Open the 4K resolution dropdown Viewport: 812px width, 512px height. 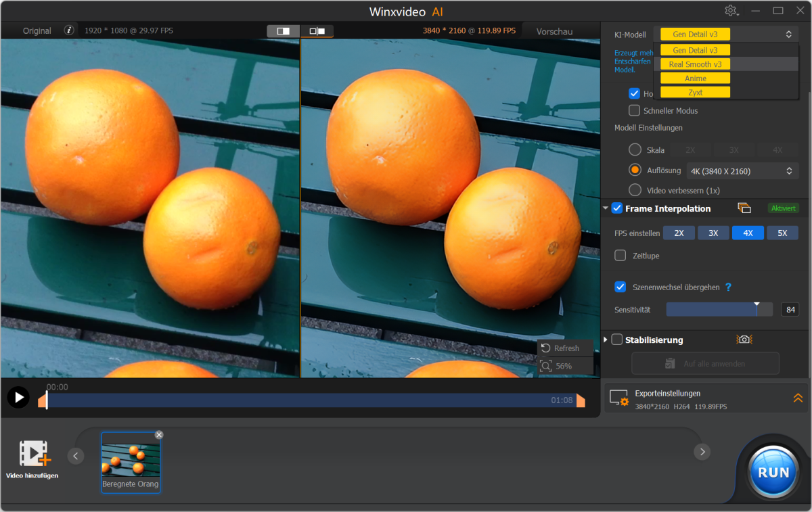pos(742,170)
